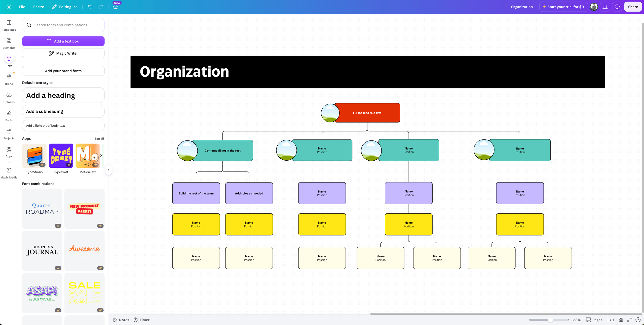Redo the last action
Image resolution: width=644 pixels, height=325 pixels.
coord(101,7)
